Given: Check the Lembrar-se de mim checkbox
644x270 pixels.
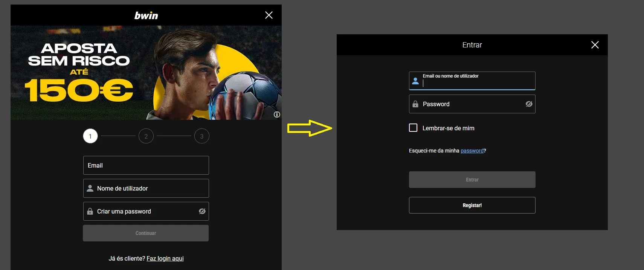Looking at the screenshot, I should click(x=413, y=128).
